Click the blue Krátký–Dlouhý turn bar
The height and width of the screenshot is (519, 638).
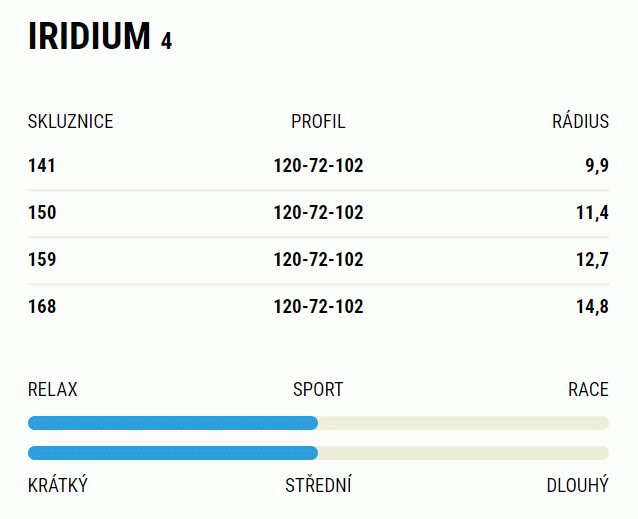[x=173, y=453]
